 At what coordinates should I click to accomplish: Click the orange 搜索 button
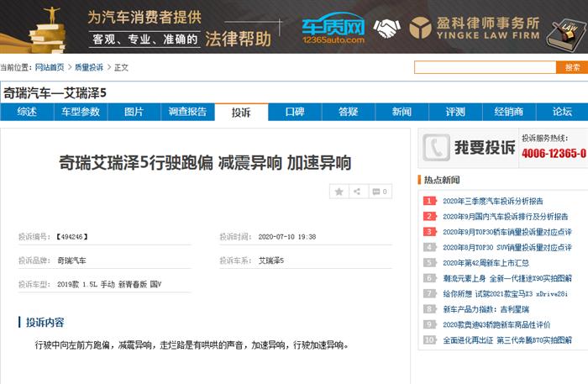[x=572, y=67]
